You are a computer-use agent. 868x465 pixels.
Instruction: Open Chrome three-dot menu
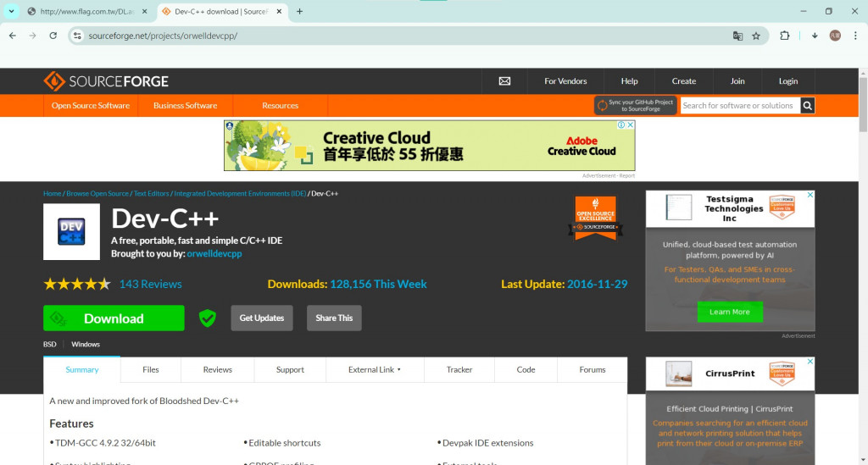855,36
